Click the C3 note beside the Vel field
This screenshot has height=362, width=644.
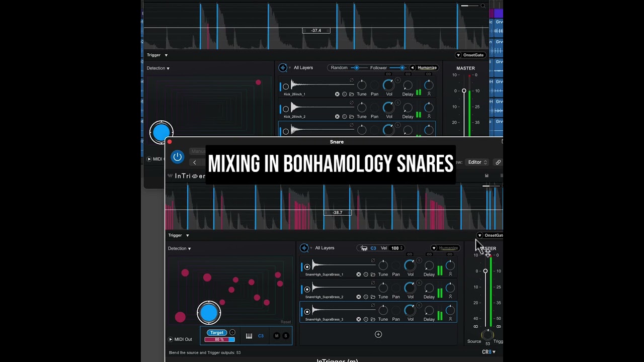point(373,248)
